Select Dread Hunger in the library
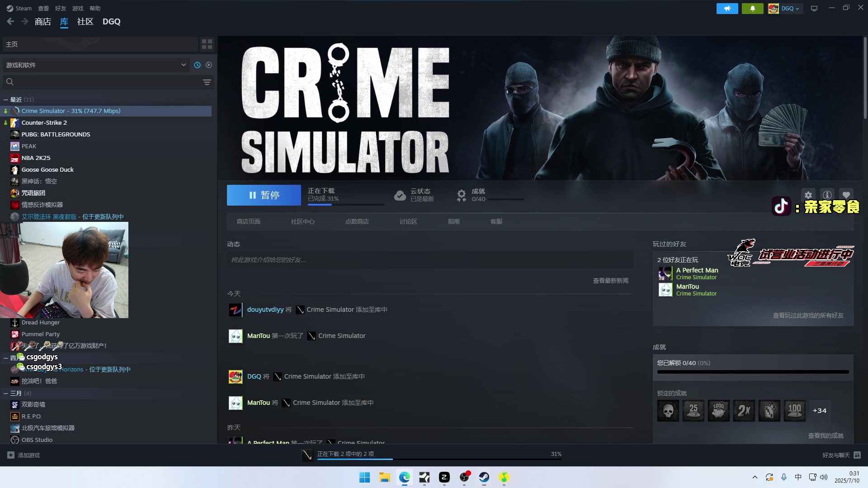Viewport: 868px width, 488px height. click(41, 323)
